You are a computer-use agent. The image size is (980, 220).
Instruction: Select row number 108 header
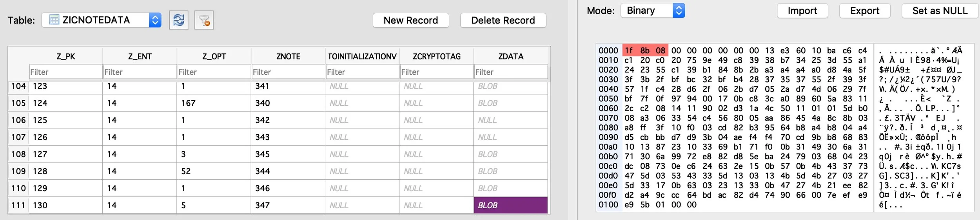pyautogui.click(x=18, y=154)
